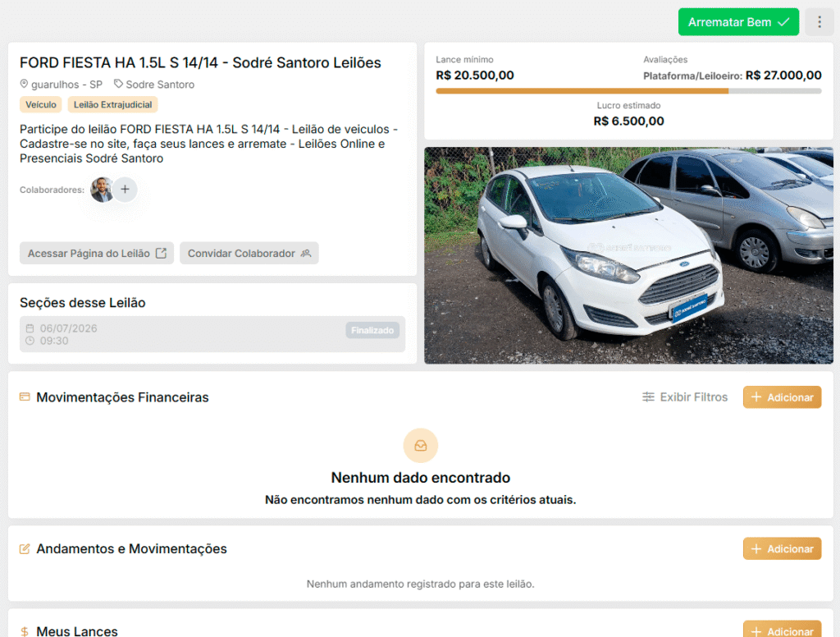Open the Ford Fiesta vehicle photo

628,255
